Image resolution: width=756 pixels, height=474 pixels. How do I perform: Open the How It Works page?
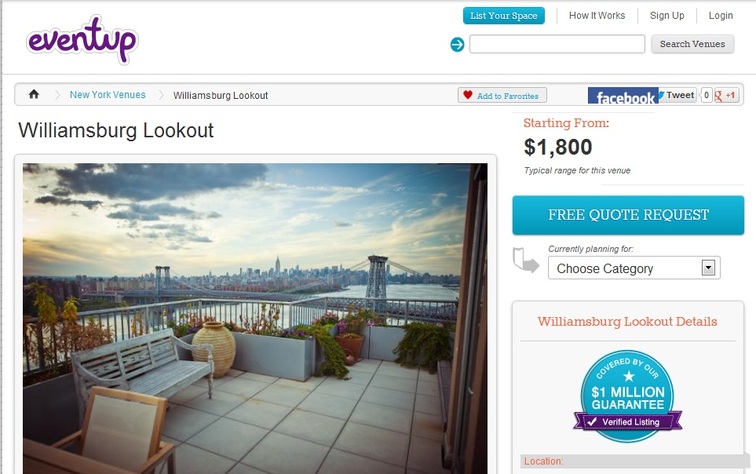click(x=597, y=15)
